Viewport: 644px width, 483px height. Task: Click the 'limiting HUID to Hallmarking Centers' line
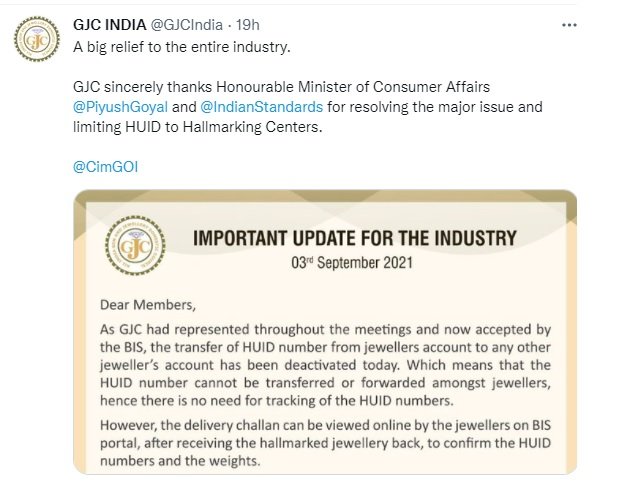pos(198,127)
